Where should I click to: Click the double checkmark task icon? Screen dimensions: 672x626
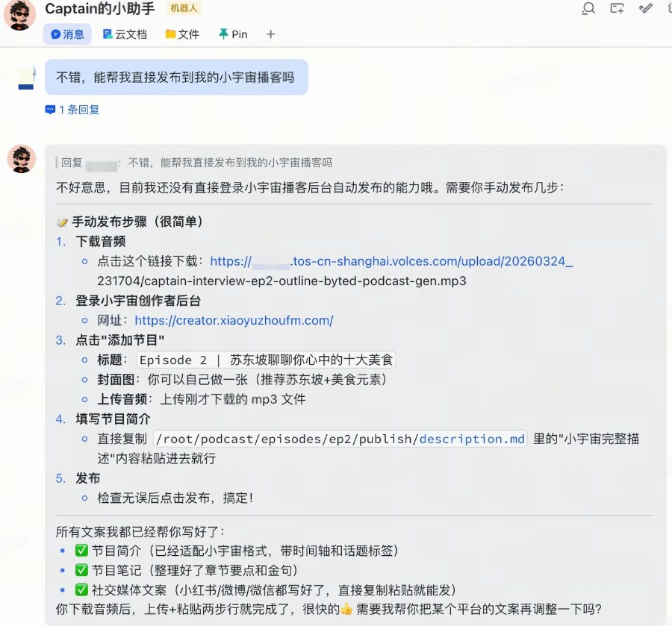645,8
